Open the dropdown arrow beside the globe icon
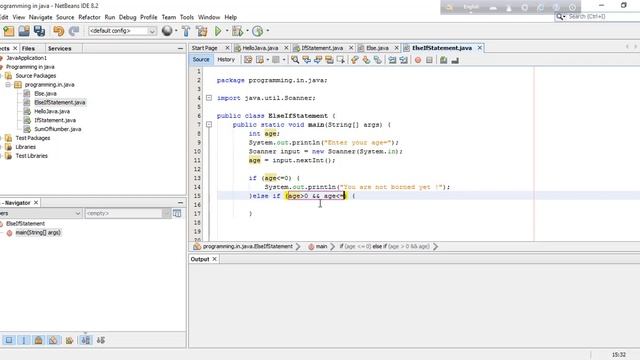Screen dimensions: 640x360 tap(176, 31)
